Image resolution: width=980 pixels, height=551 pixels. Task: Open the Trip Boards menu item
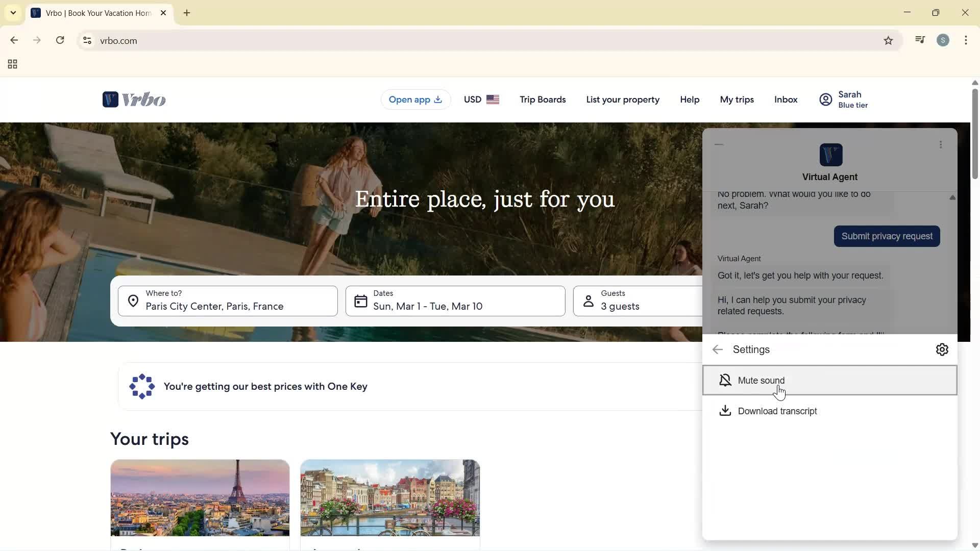coord(543,99)
